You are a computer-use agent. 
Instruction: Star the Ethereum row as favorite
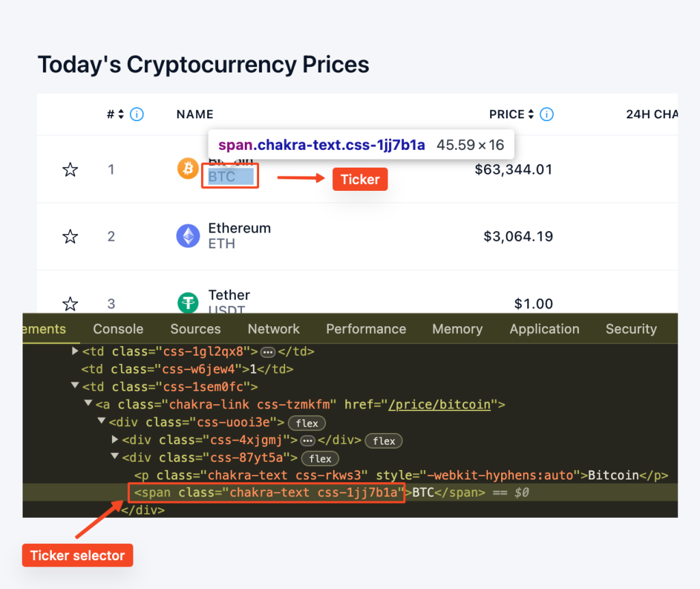point(70,237)
